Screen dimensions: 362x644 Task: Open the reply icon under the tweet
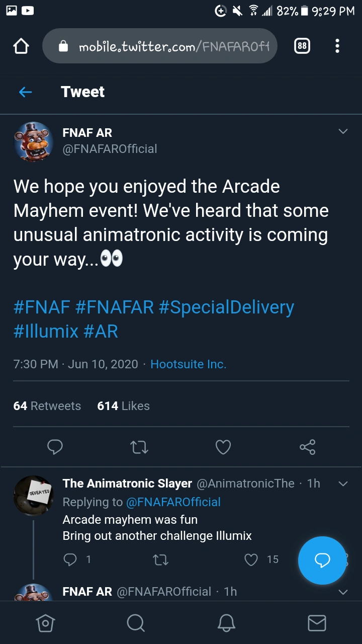[x=55, y=447]
